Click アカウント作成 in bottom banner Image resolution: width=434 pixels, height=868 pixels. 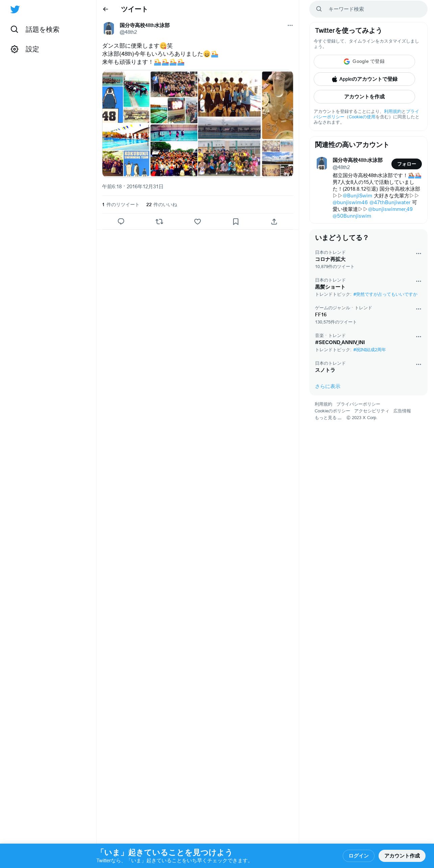pyautogui.click(x=402, y=856)
